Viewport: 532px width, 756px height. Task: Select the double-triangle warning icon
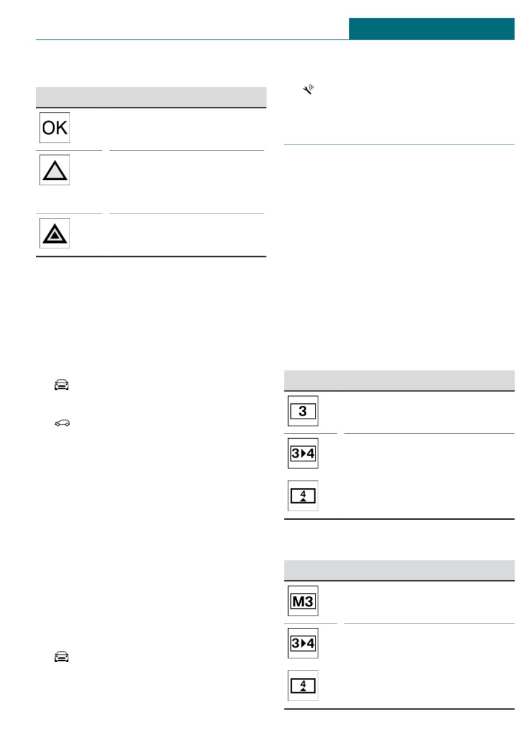click(55, 233)
